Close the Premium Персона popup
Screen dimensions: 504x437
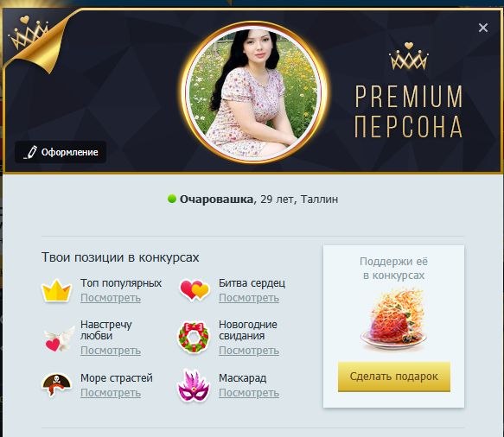(x=483, y=28)
